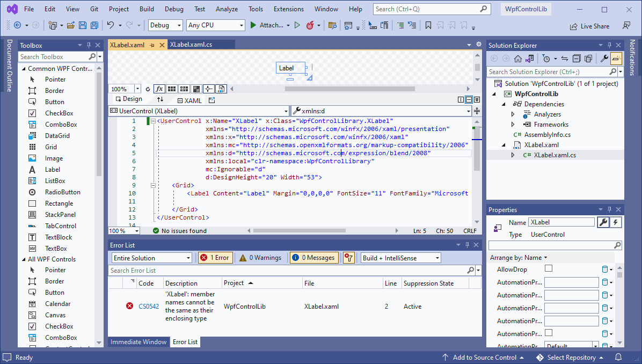Click the Live Share button

point(589,26)
